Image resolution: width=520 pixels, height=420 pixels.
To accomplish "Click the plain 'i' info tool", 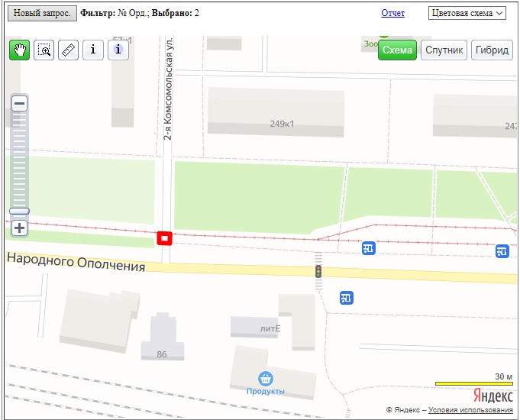I will (93, 50).
